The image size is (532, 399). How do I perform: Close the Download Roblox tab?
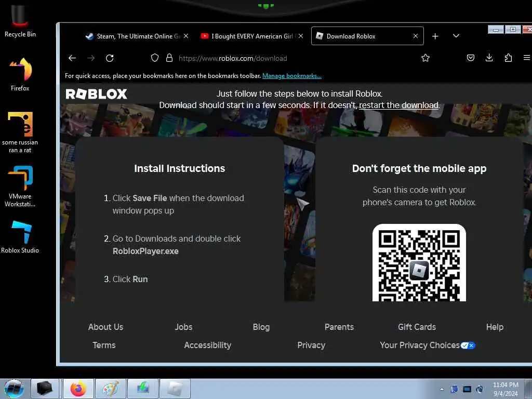pyautogui.click(x=415, y=36)
